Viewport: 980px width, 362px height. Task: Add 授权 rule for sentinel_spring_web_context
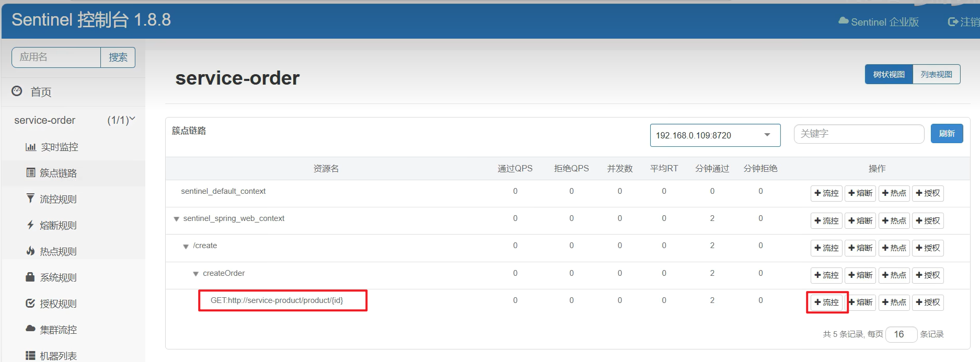pyautogui.click(x=928, y=221)
